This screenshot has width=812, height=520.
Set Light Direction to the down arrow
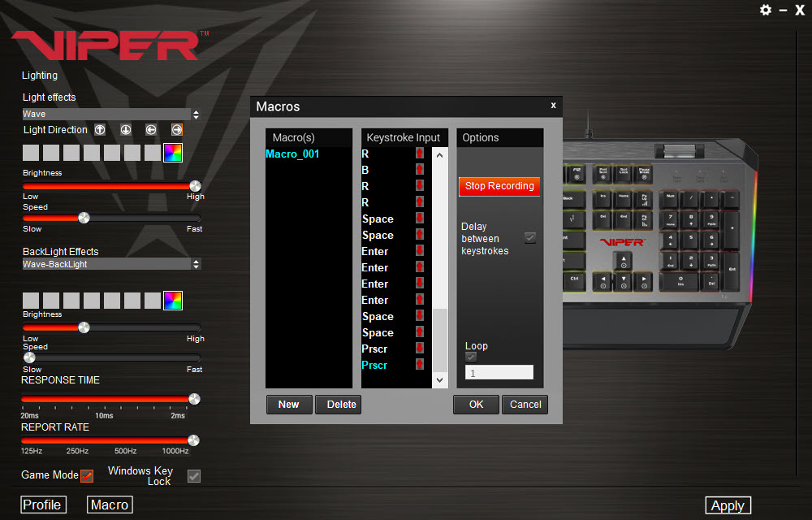[x=126, y=130]
